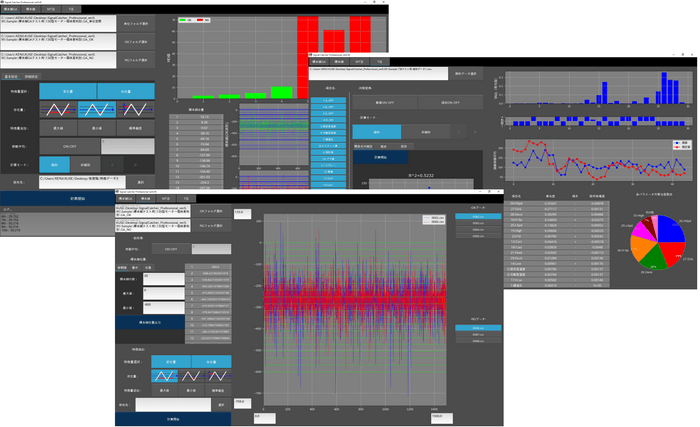Viewport: 700px width, 427px height.
Task: Toggle the ON/OFF moving average button beside the histogram
Action: click(70, 146)
